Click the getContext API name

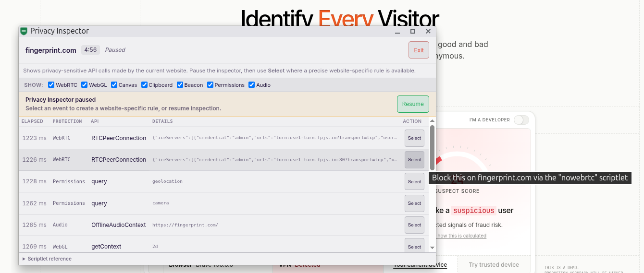pyautogui.click(x=106, y=247)
